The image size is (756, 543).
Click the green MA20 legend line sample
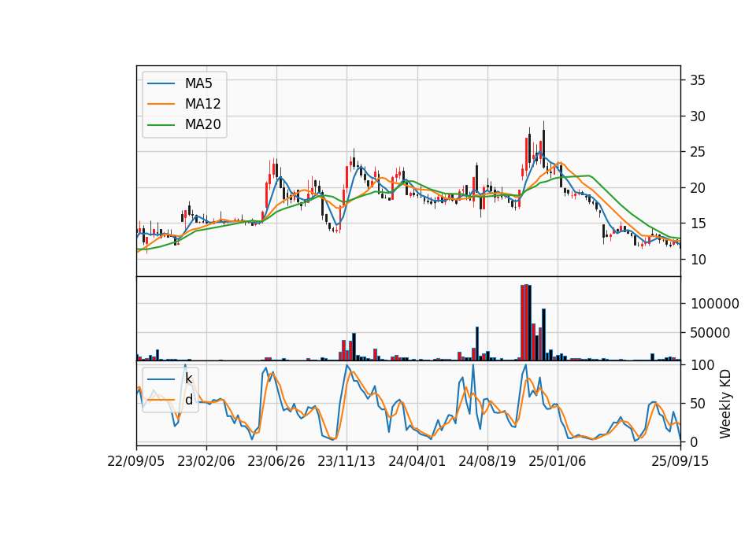click(161, 124)
